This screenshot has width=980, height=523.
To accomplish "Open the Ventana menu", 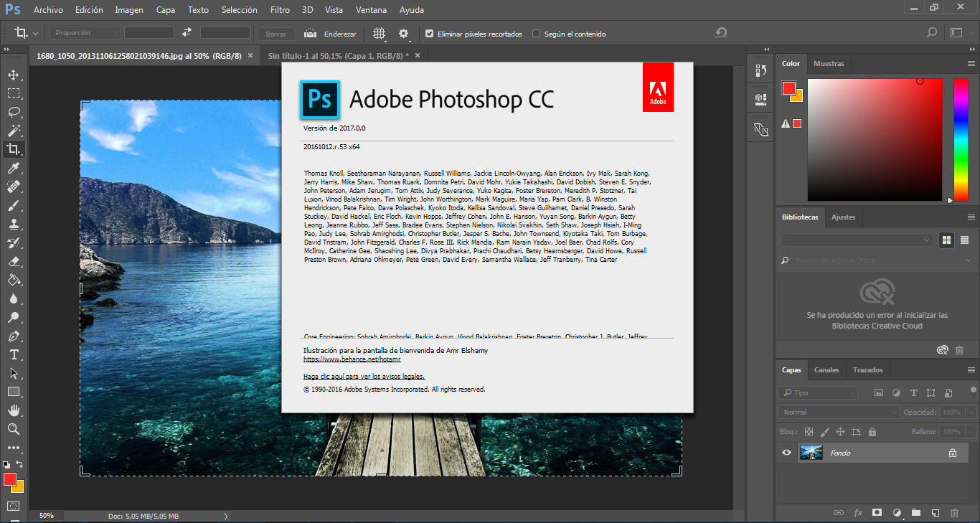I will pos(371,10).
